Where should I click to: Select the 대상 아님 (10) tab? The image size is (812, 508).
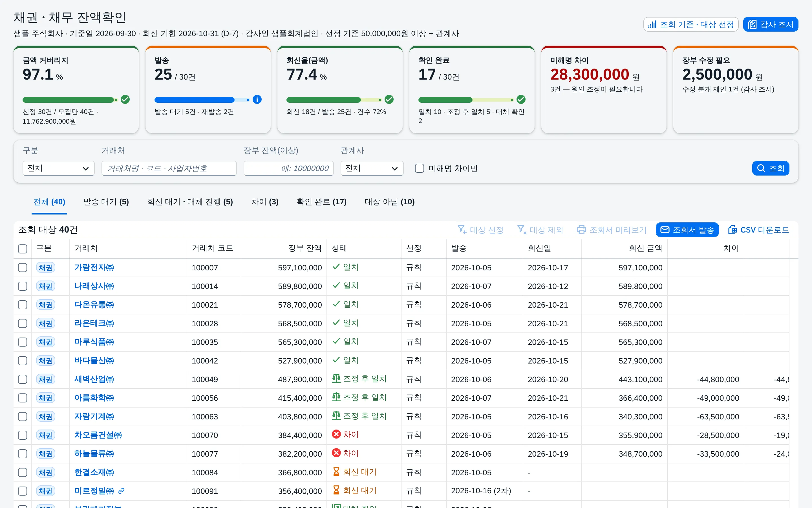coord(390,202)
